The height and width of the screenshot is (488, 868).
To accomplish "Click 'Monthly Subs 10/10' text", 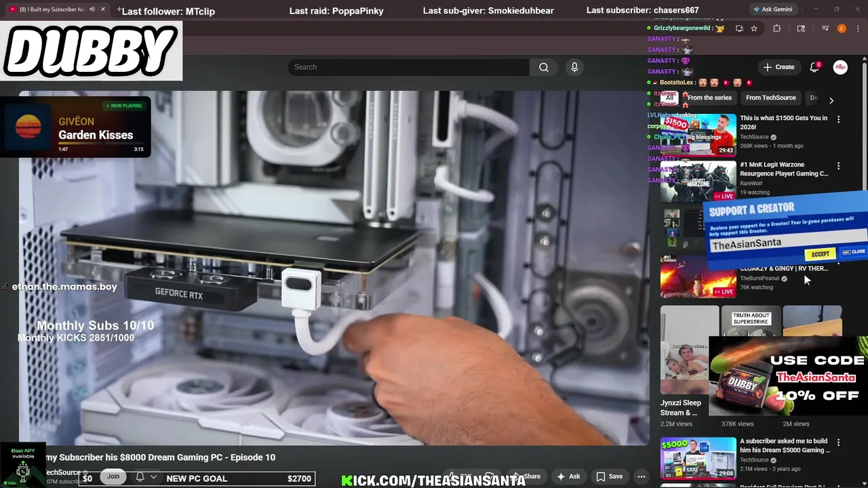I will (95, 325).
